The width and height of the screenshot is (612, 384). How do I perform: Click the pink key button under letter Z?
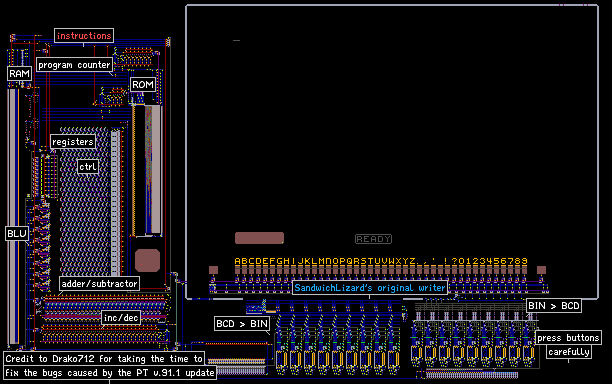(413, 270)
